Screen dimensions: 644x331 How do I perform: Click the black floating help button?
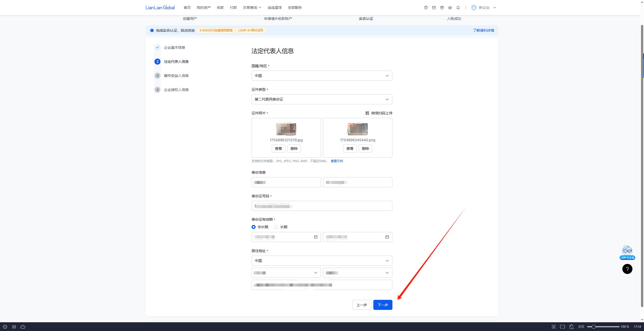tap(627, 269)
